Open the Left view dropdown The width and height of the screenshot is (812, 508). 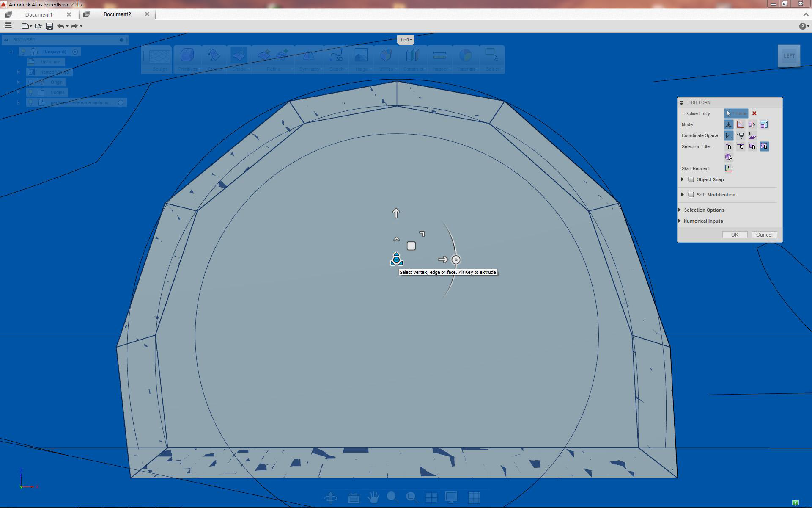[x=406, y=40]
